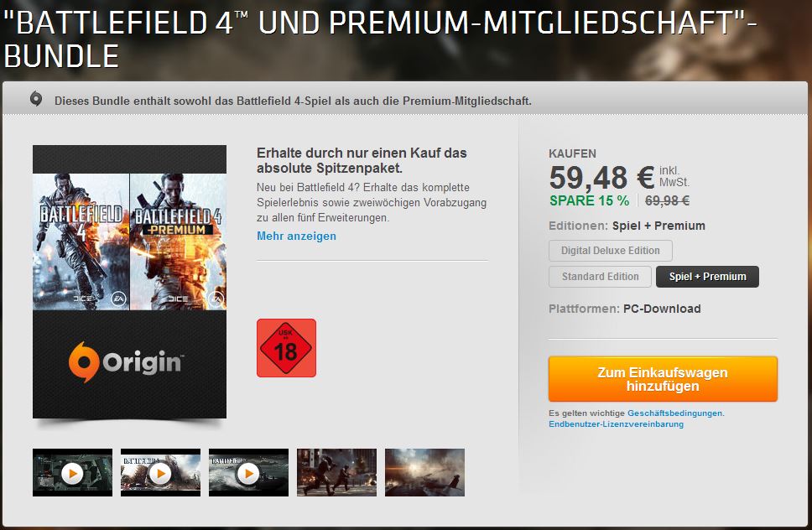Click the Battlefield 4 standard cover image
812x530 pixels.
coord(81,242)
